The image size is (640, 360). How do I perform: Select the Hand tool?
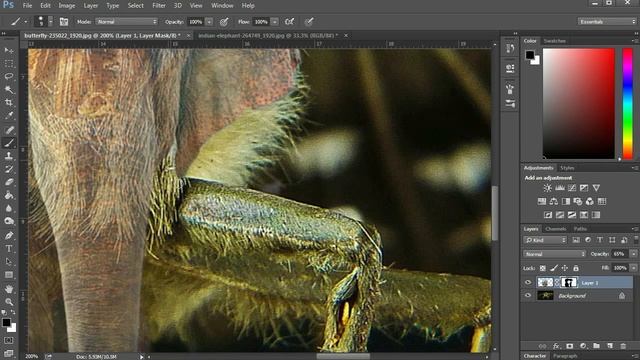tap(9, 289)
